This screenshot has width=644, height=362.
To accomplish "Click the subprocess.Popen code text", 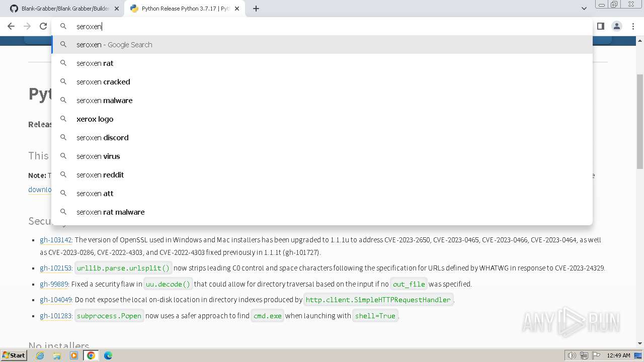I will coord(109,316).
